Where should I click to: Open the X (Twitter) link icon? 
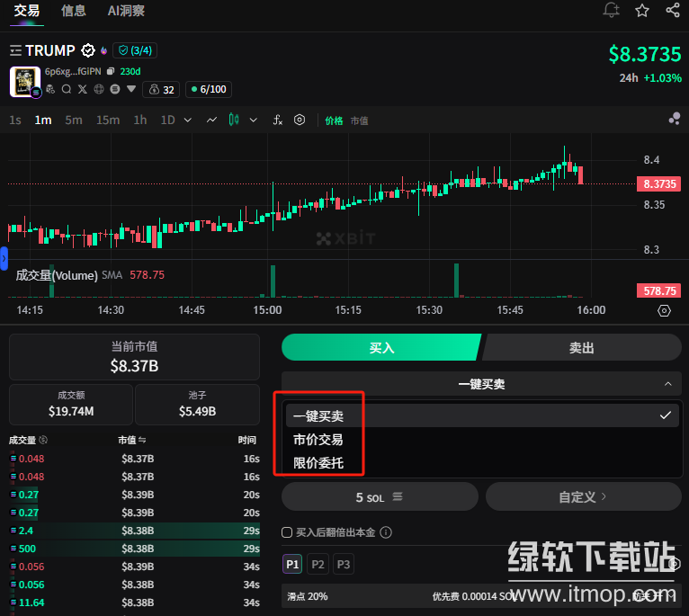(83, 89)
